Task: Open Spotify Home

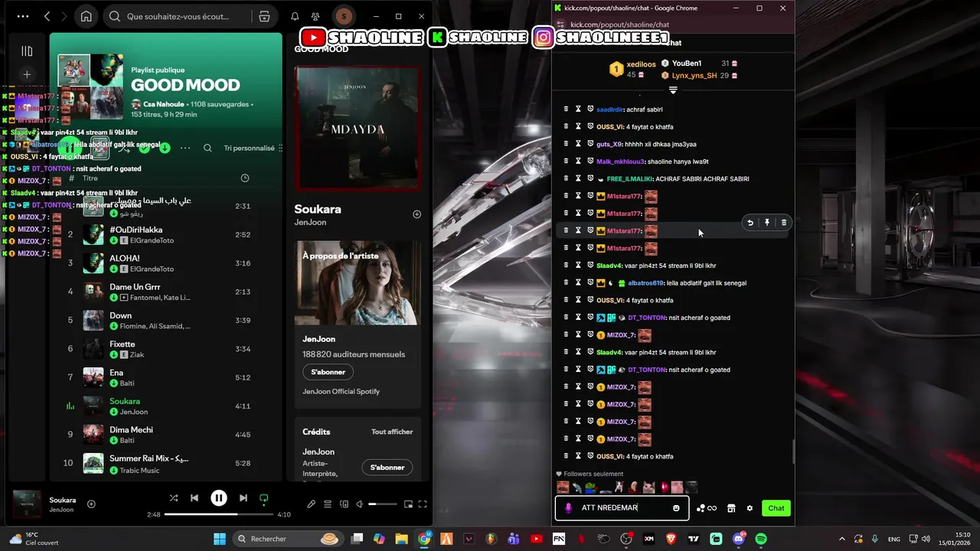Action: 87,16
